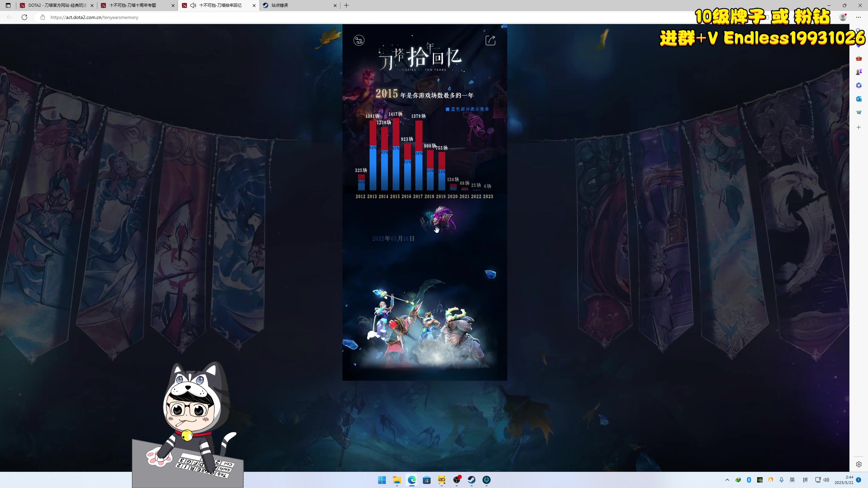Switch to the DOTA2 刀塔官方网站 tab

[x=56, y=5]
